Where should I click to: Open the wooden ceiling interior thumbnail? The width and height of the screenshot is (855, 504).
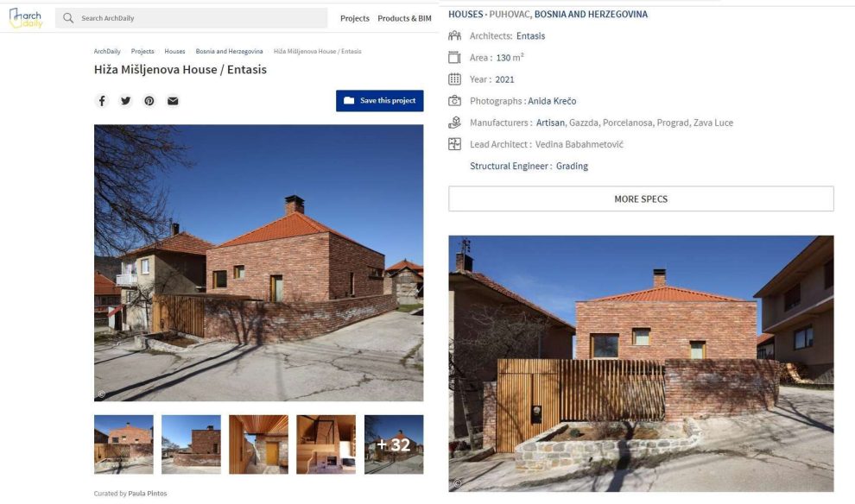coord(258,444)
